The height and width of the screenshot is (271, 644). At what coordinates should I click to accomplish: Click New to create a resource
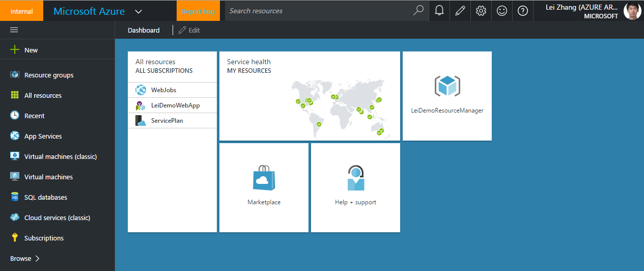pos(31,50)
